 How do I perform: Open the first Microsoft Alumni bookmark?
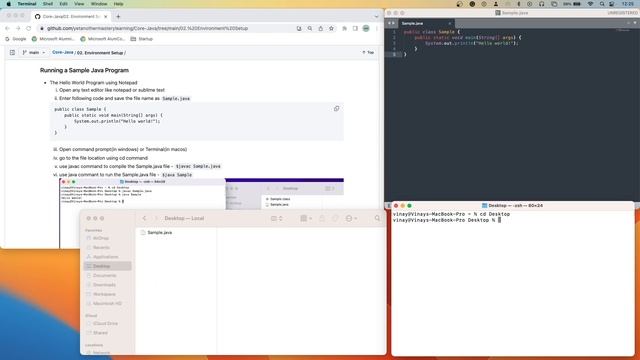pyautogui.click(x=53, y=39)
